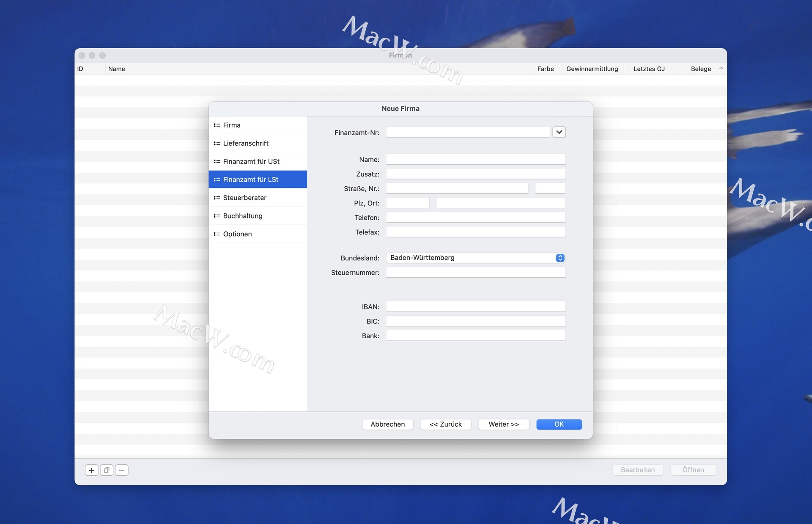Focus the Telefon field

[x=476, y=218]
